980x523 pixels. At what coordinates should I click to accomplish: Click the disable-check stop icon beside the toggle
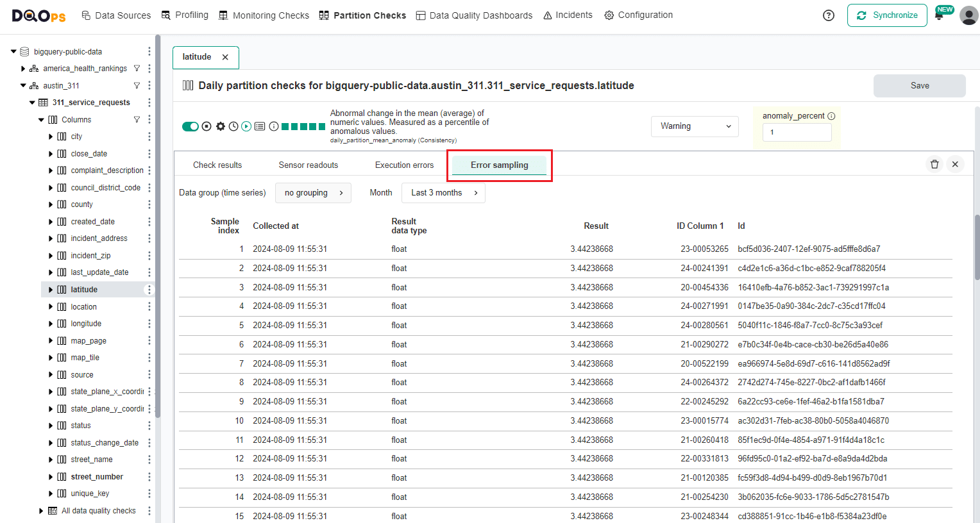[207, 126]
